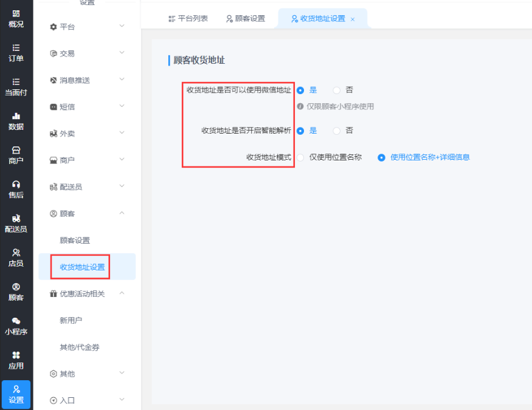Open the 商户 merchant sidebar icon

pos(16,155)
